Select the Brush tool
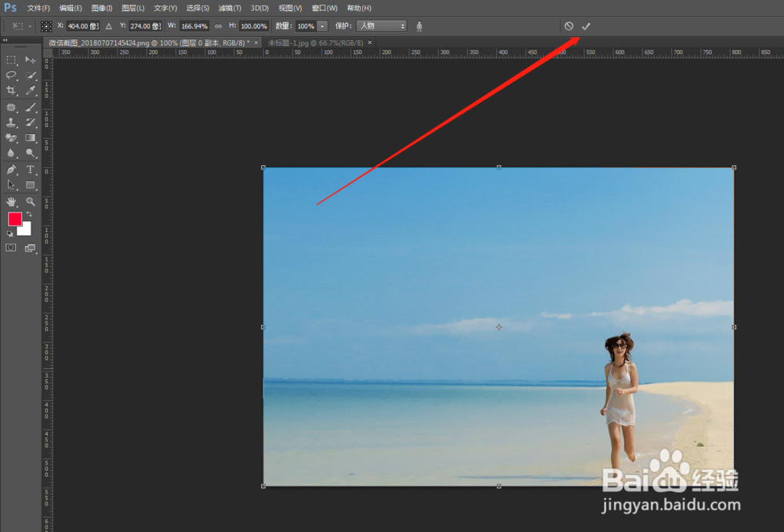 [x=31, y=107]
